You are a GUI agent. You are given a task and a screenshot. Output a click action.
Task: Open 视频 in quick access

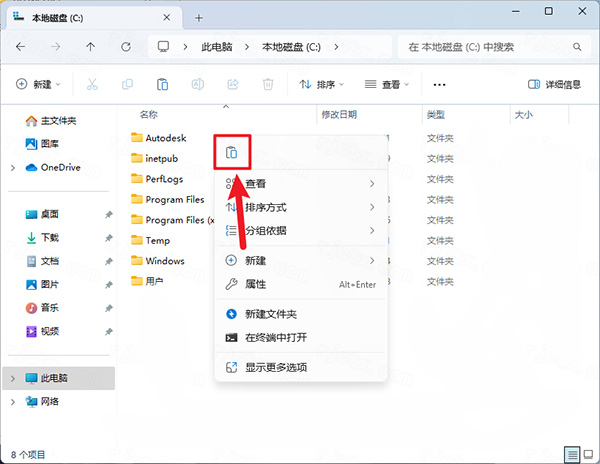tap(42, 331)
